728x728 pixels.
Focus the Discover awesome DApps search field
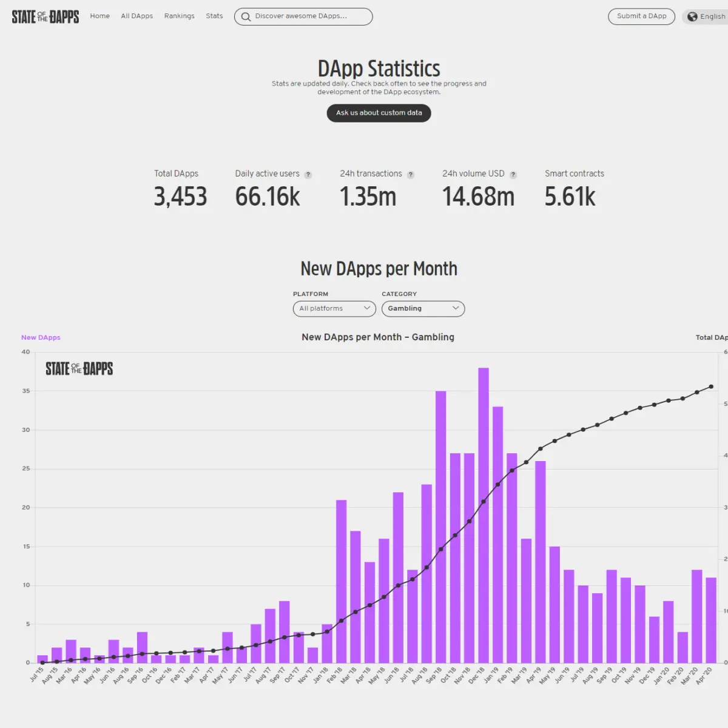[303, 16]
